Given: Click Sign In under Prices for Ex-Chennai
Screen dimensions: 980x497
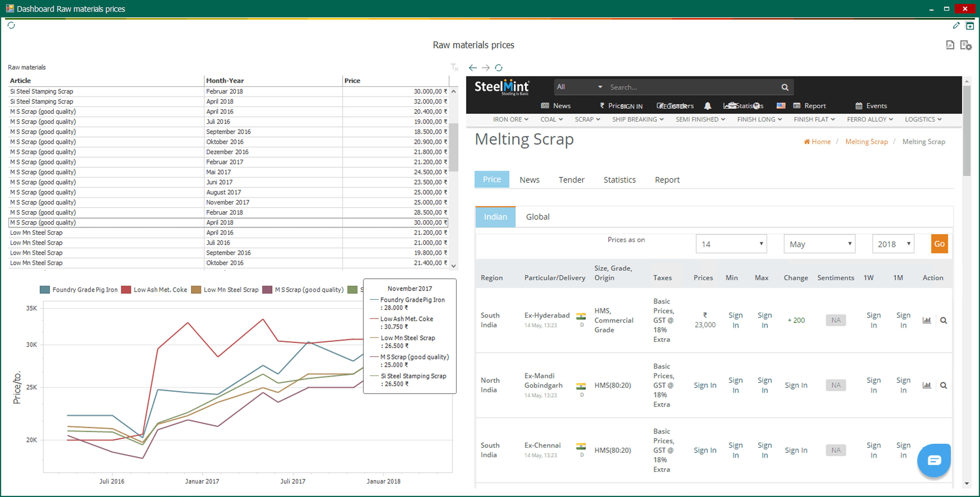Looking at the screenshot, I should tap(705, 450).
